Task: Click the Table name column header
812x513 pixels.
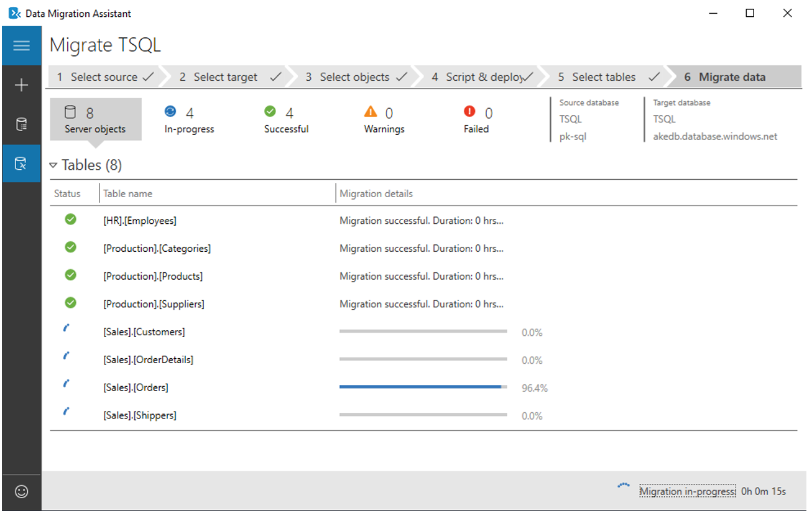Action: tap(127, 193)
